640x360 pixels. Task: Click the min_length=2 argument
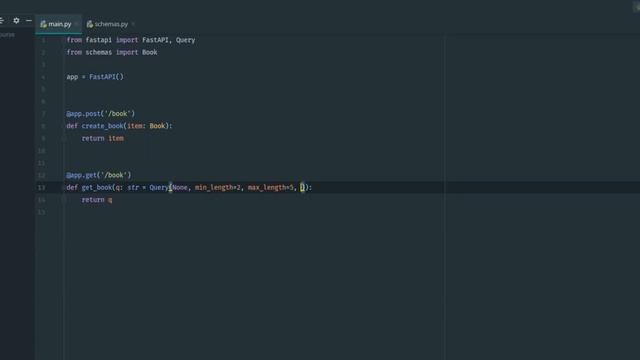[x=218, y=187]
